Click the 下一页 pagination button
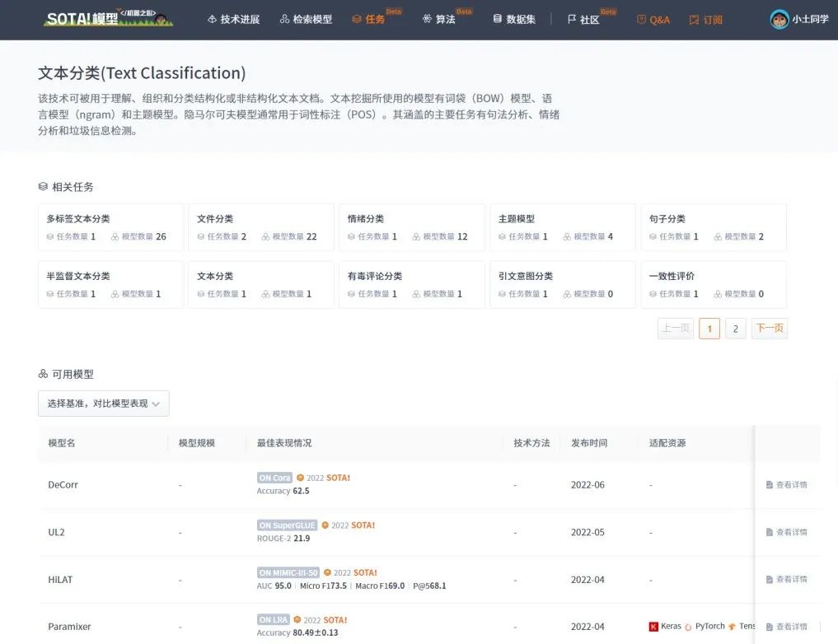The height and width of the screenshot is (644, 838). coord(769,328)
